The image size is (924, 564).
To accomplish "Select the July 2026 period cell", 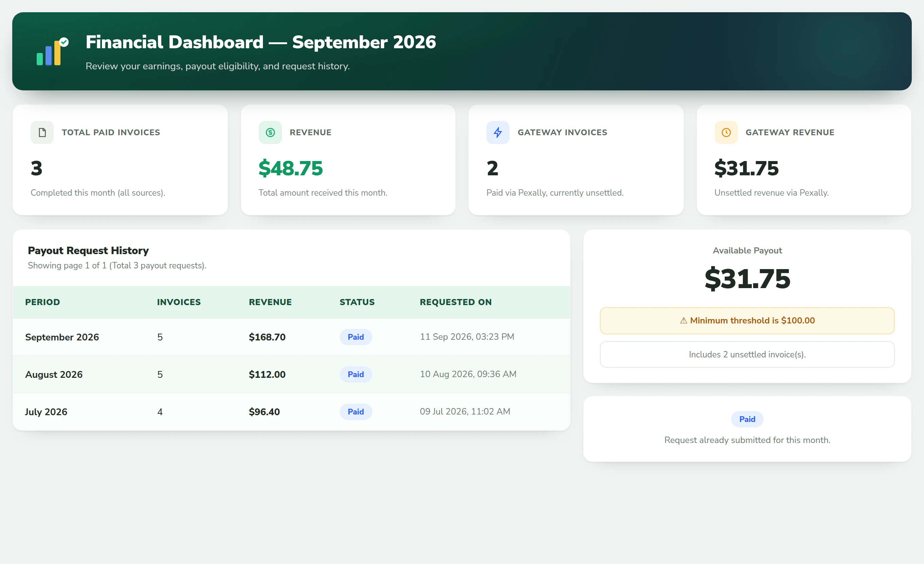I will tap(46, 412).
